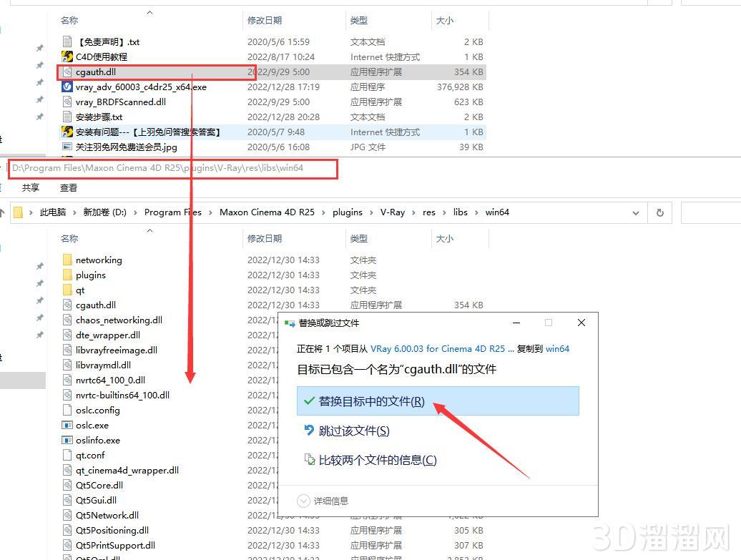Screen dimensions: 741x560
Task: Open the address bar history dropdown
Action: pyautogui.click(x=635, y=212)
